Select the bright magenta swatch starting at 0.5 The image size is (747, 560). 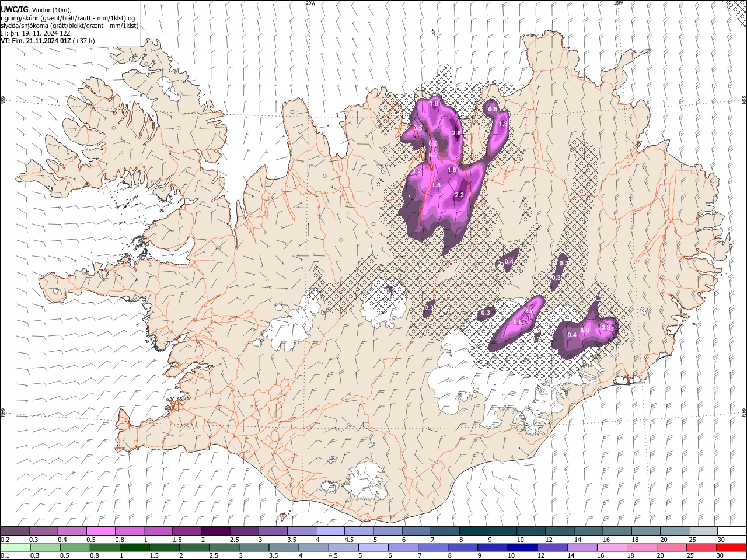click(101, 531)
